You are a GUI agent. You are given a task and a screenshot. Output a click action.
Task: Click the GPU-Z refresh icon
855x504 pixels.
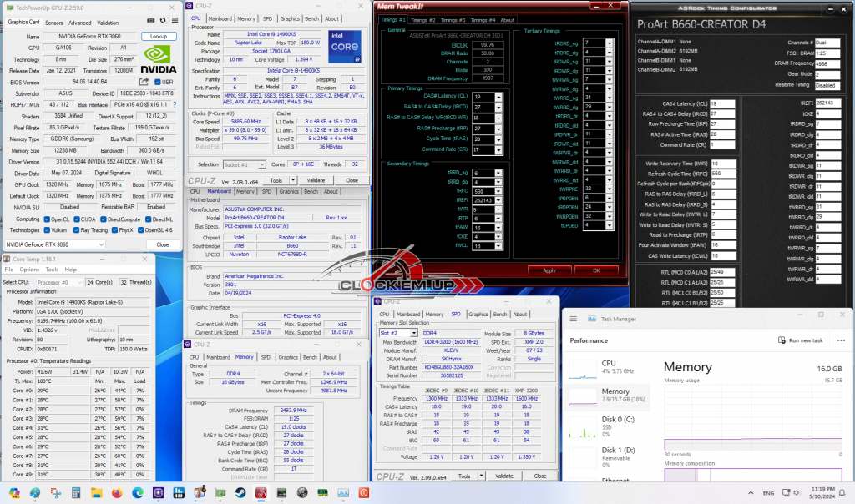[x=163, y=20]
